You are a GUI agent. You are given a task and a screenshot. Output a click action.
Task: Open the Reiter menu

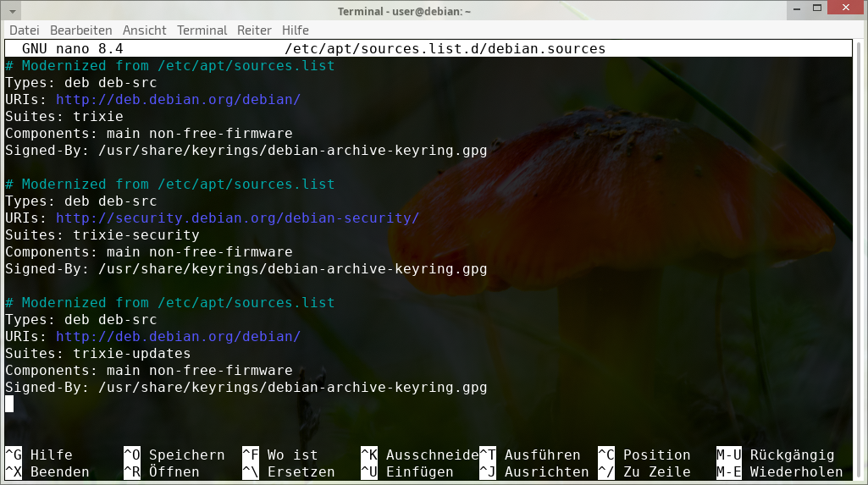pyautogui.click(x=254, y=30)
